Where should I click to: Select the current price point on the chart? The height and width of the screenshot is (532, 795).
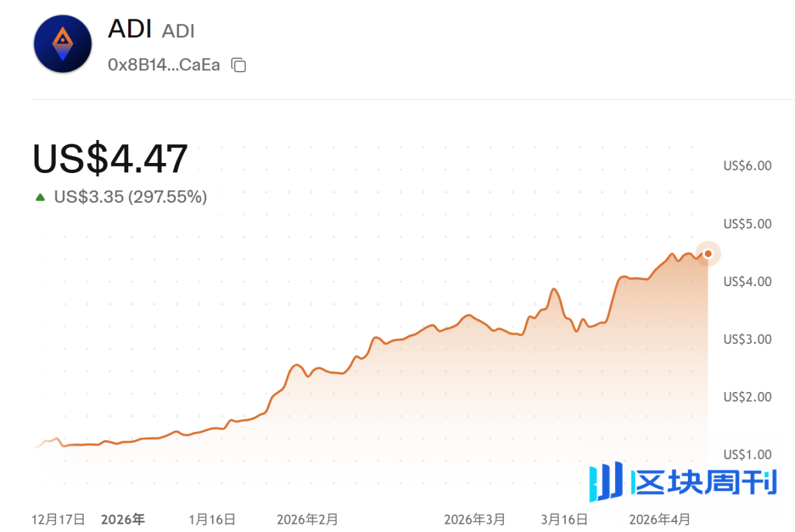(707, 253)
